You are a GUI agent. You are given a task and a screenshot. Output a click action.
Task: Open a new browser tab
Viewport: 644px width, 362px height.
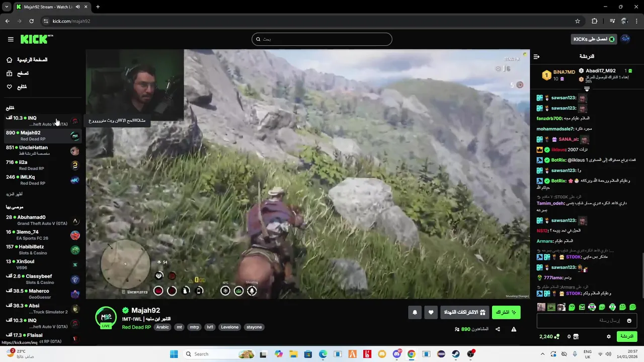98,7
